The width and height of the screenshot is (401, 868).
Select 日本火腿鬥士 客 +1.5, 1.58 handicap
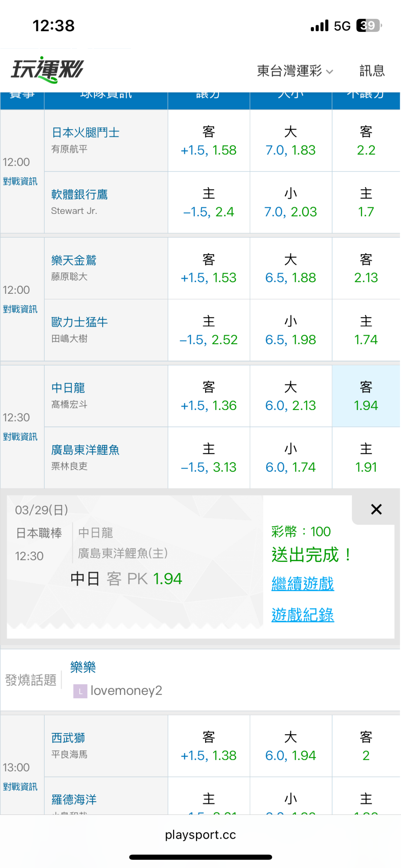pyautogui.click(x=208, y=141)
